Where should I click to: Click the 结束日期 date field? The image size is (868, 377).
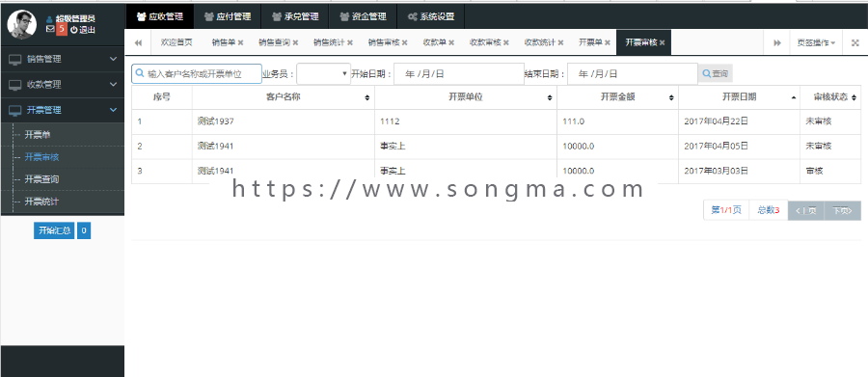click(x=633, y=73)
